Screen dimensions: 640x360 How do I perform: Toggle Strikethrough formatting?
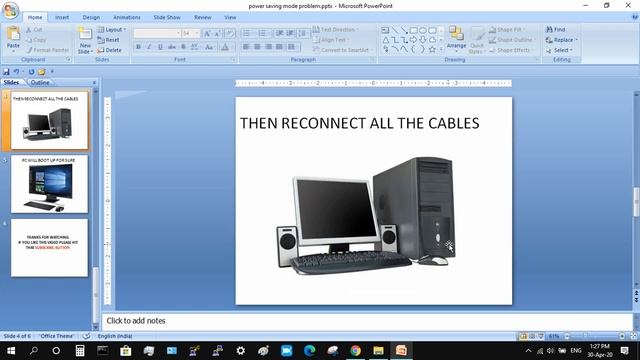172,47
